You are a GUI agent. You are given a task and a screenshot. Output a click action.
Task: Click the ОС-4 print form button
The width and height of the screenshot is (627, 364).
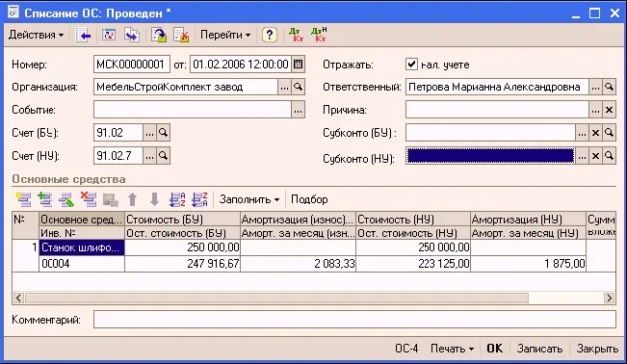pyautogui.click(x=406, y=349)
